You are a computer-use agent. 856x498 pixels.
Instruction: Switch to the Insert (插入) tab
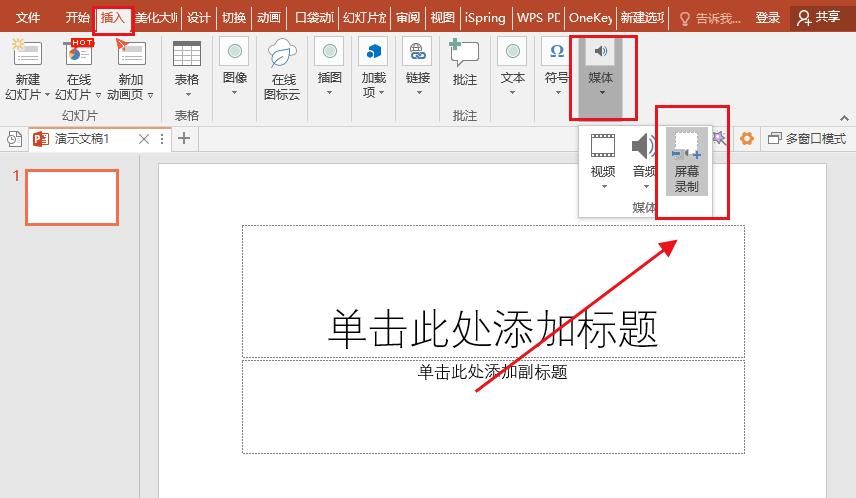click(x=112, y=18)
